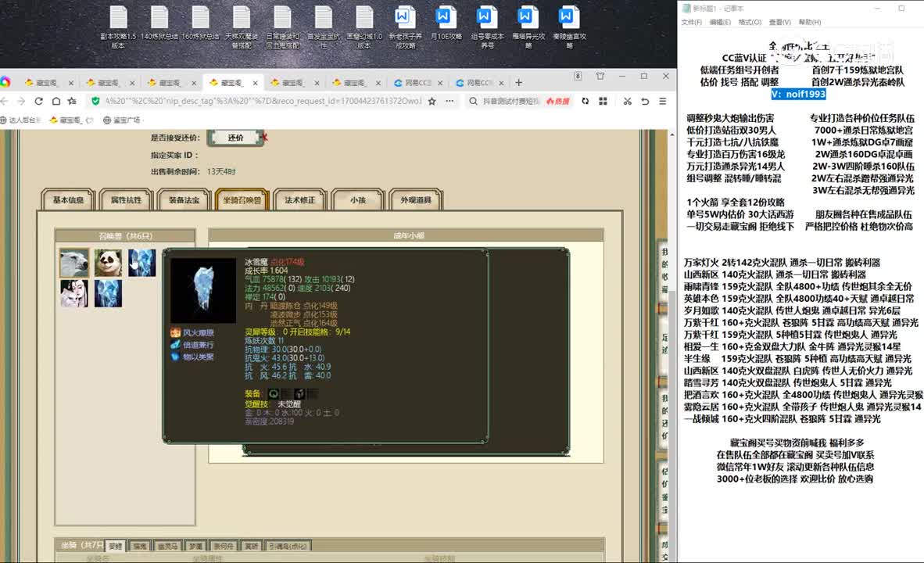Viewport: 924px width, 563px height.
Task: Open the browser home page
Action: click(56, 102)
